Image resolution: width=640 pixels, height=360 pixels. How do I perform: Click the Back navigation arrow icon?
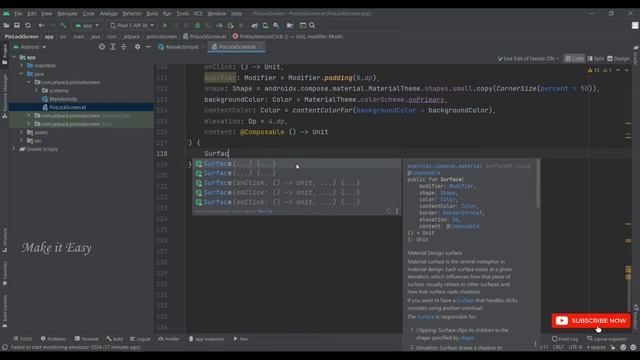click(x=41, y=25)
